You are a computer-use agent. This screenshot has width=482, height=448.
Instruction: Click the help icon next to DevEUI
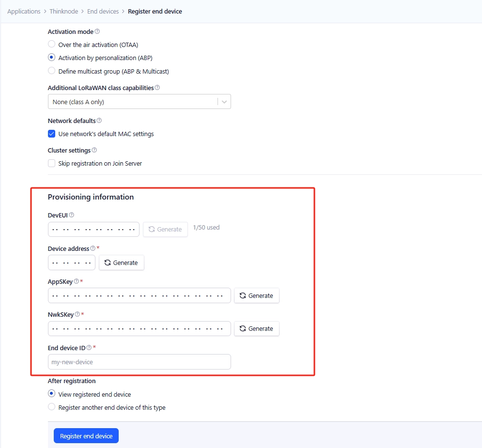72,215
